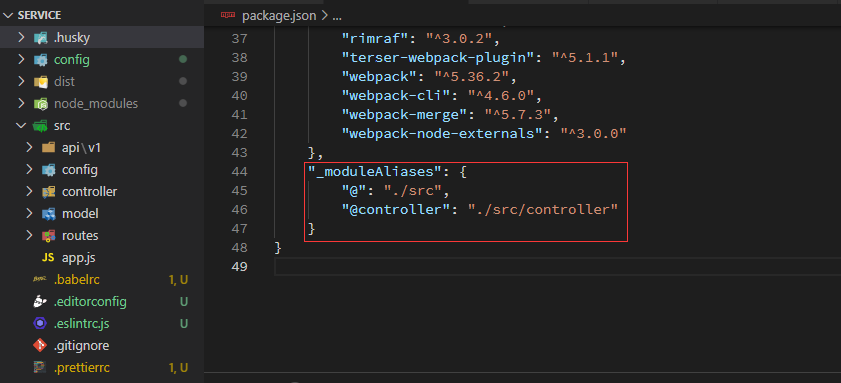Image resolution: width=841 pixels, height=383 pixels.
Task: Click the dist folder icon
Action: tap(41, 82)
